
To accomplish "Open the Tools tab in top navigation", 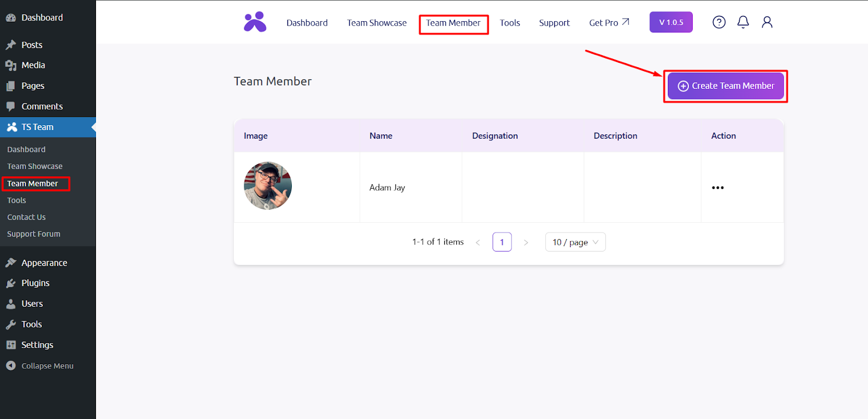I will coord(509,23).
